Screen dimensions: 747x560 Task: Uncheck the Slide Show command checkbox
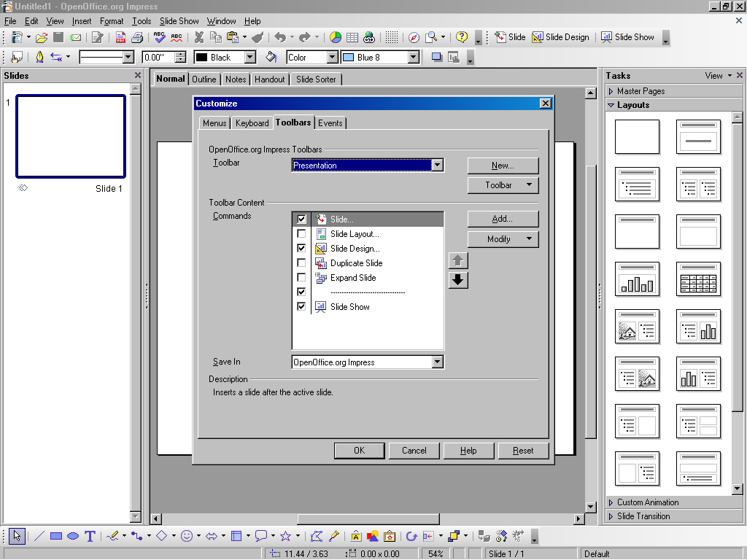click(x=301, y=306)
